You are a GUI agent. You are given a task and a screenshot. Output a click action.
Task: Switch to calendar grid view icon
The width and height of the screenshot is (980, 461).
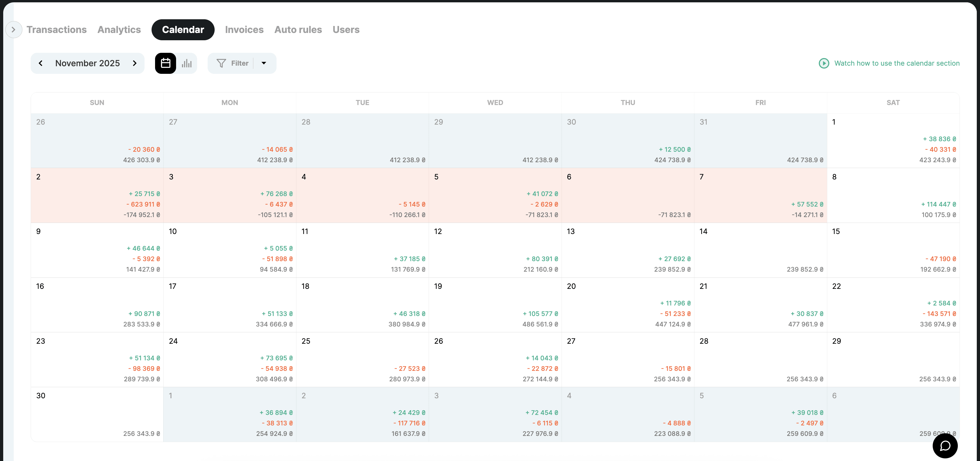pos(166,63)
